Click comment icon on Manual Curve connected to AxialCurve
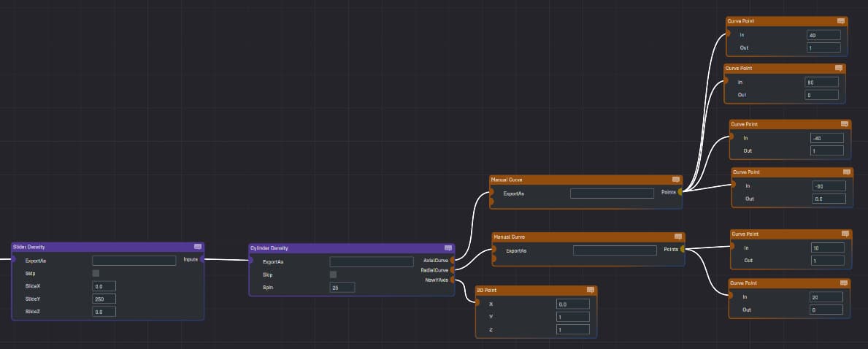The height and width of the screenshot is (349, 868). click(x=676, y=180)
